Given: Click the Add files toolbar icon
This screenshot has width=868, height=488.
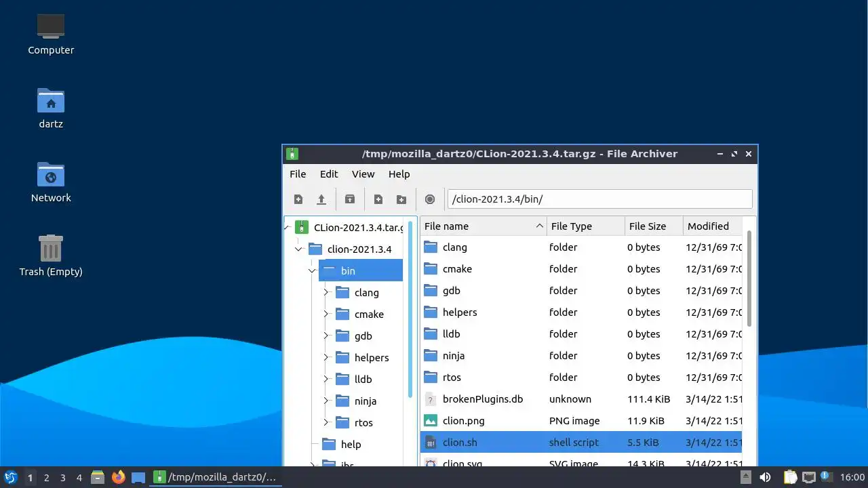Looking at the screenshot, I should (x=378, y=199).
